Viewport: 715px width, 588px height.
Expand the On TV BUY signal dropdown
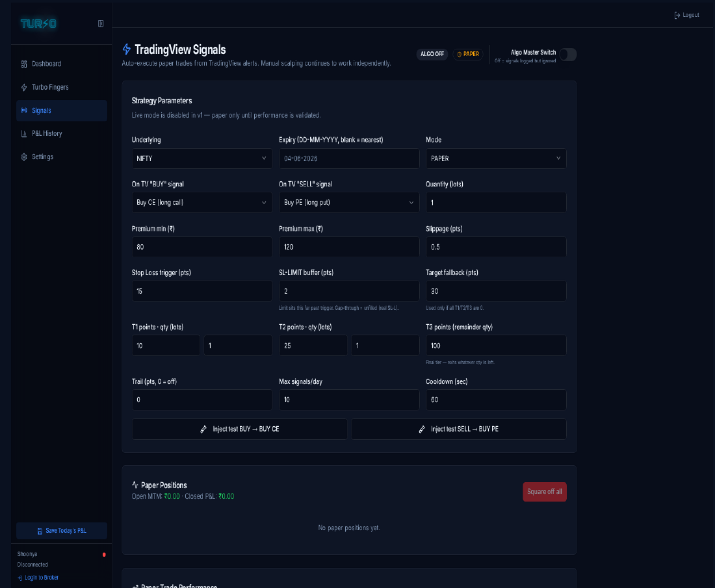click(202, 202)
